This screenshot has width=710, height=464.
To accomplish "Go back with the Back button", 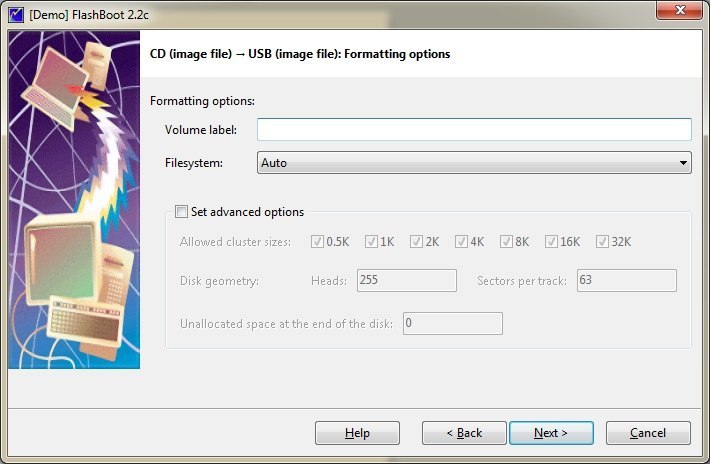I will click(x=463, y=433).
